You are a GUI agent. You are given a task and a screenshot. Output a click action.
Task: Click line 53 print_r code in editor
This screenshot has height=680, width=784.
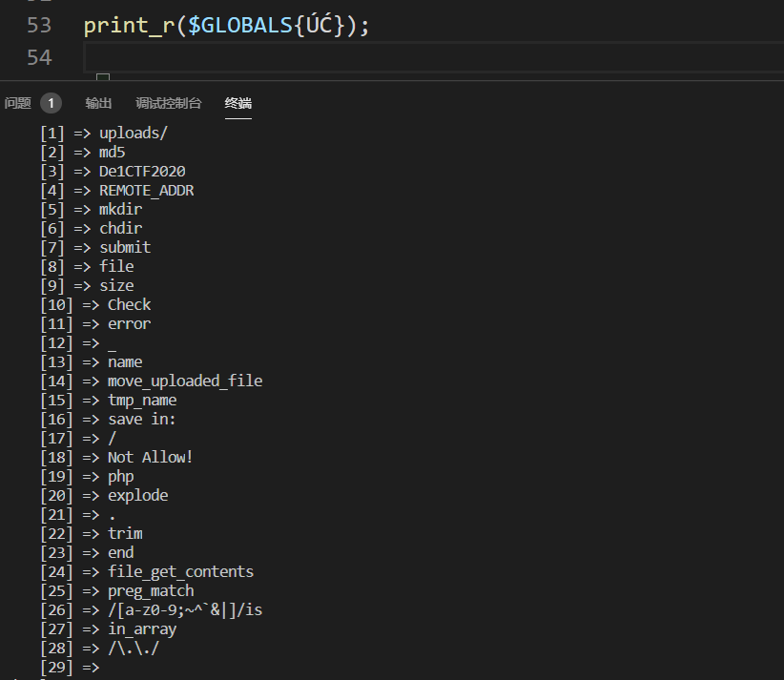coord(226,26)
